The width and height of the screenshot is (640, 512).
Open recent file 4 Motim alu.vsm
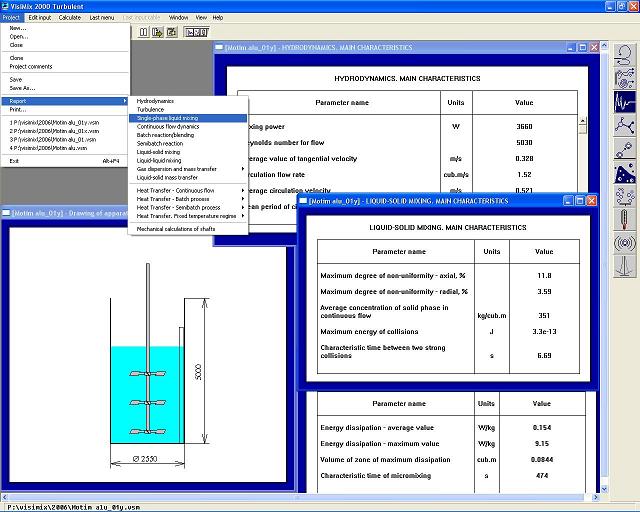point(65,148)
